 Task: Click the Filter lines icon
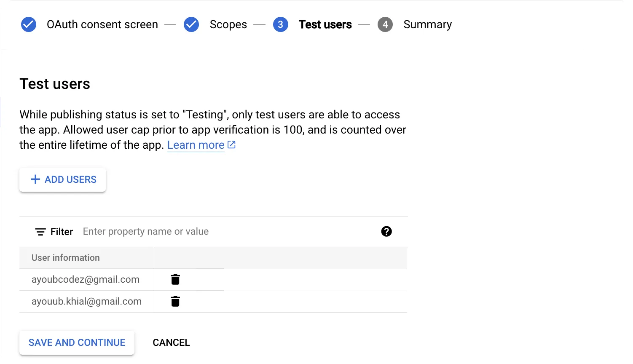point(40,232)
